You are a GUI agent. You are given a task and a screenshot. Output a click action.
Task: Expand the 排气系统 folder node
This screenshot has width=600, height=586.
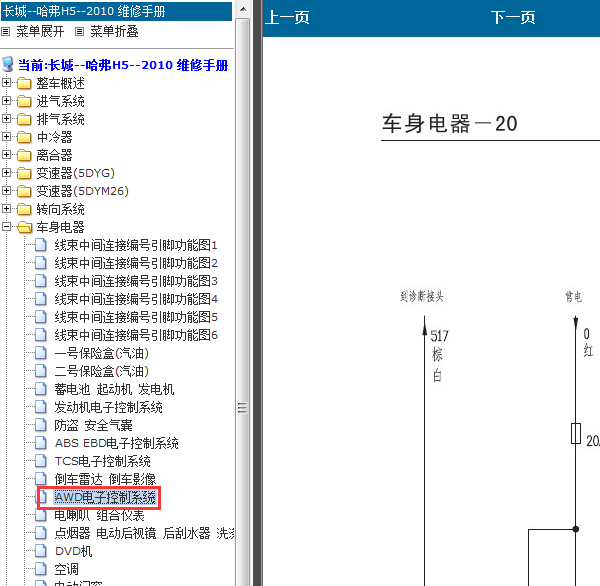coord(6,118)
